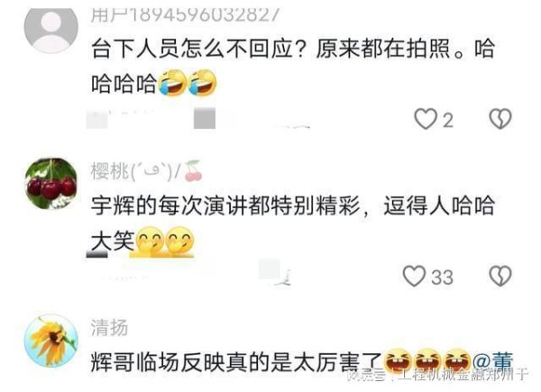Tap the like count 2
The height and width of the screenshot is (392, 541).
pos(448,121)
